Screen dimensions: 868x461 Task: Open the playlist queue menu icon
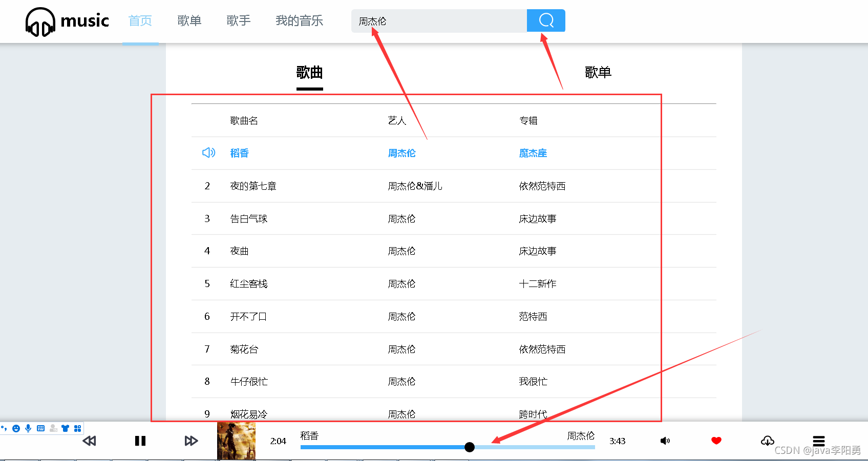(819, 441)
